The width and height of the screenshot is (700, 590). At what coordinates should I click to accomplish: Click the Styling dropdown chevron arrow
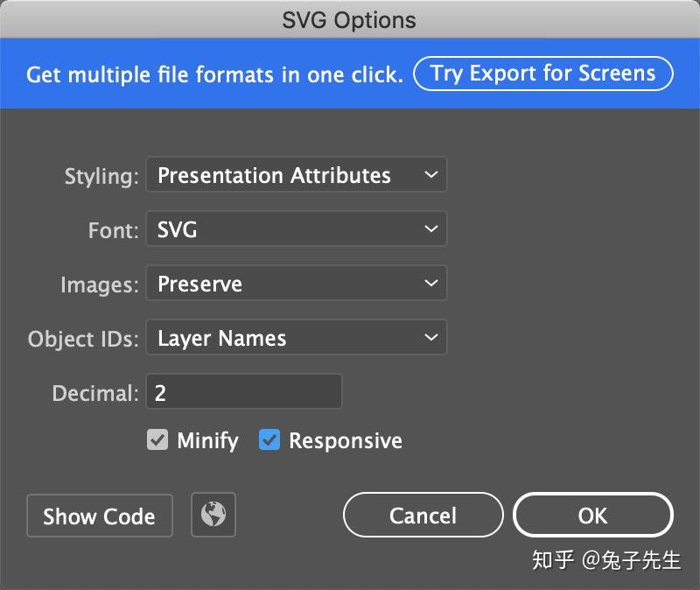point(430,175)
